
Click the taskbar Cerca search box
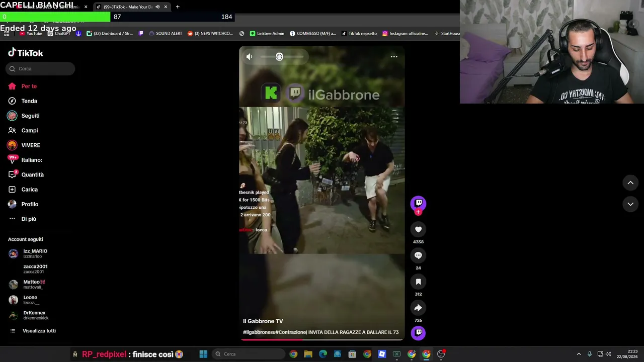click(248, 354)
